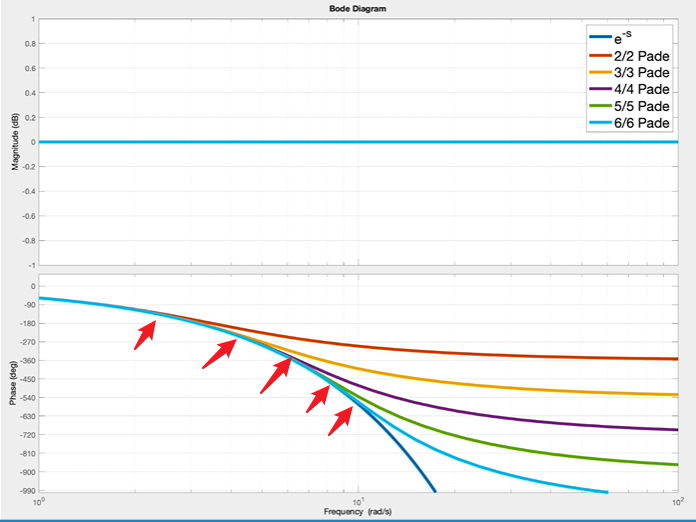
Task: Select the 4/4 Pade legend entry
Action: pos(630,89)
